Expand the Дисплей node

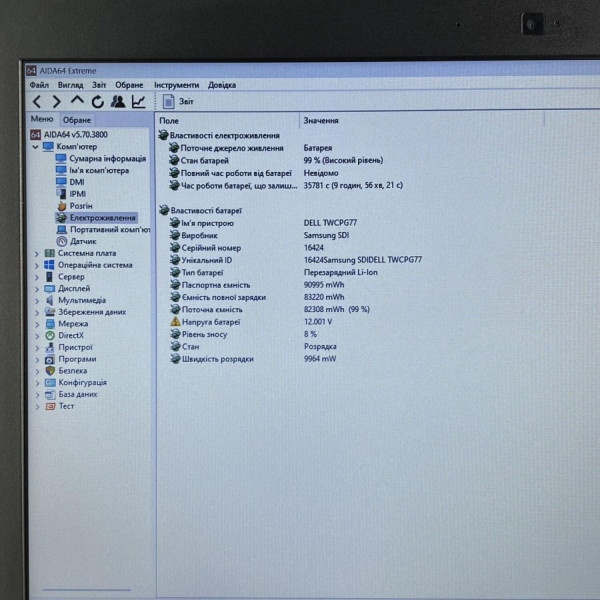pyautogui.click(x=37, y=289)
